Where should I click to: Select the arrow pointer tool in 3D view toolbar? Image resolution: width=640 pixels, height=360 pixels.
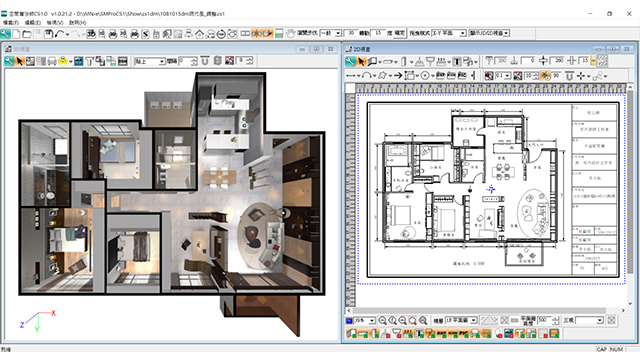[20, 61]
